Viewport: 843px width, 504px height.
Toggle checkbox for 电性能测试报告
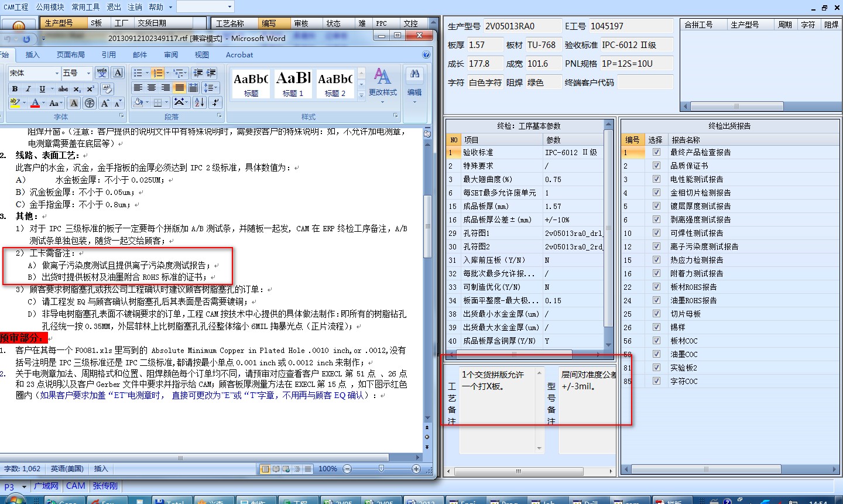[x=656, y=179]
